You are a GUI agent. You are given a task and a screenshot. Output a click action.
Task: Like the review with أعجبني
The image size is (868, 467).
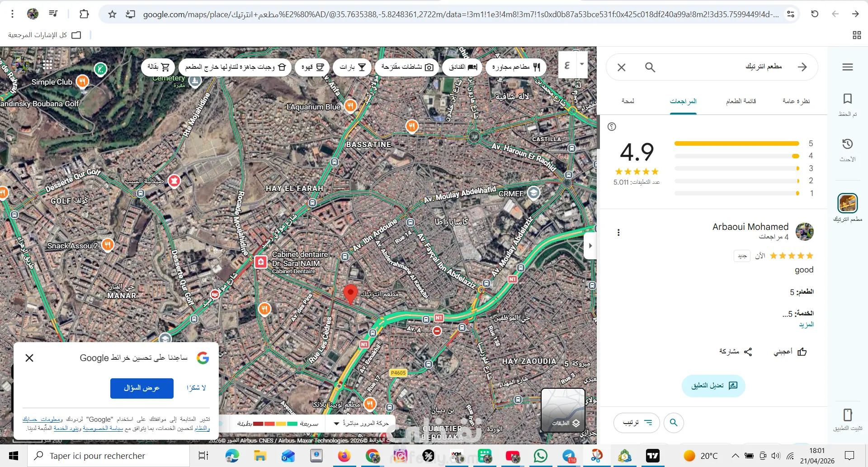click(x=790, y=352)
